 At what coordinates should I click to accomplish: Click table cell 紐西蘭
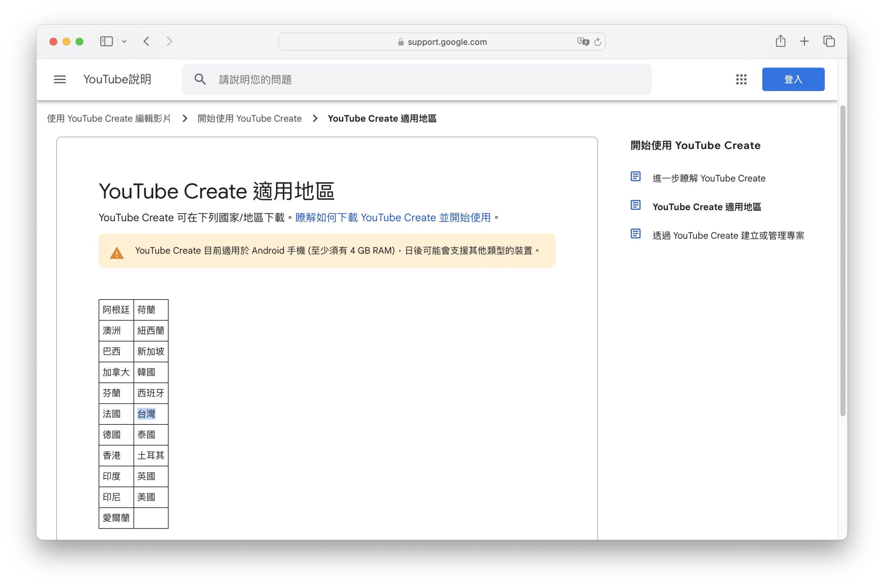[151, 331]
